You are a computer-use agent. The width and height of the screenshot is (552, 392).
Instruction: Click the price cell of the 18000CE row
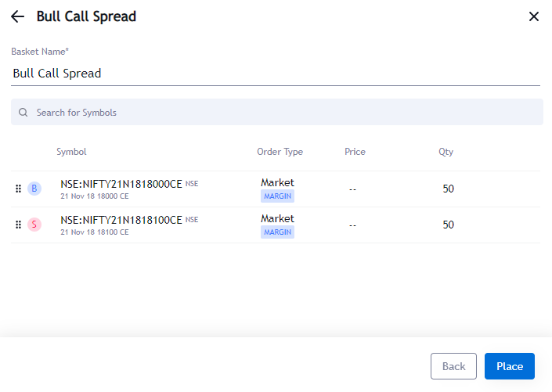[x=353, y=189]
